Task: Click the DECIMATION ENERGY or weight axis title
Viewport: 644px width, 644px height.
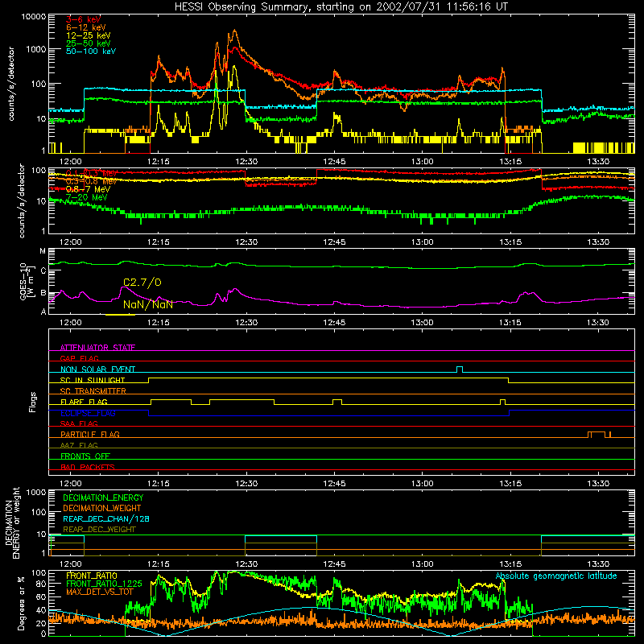Action: click(x=12, y=522)
